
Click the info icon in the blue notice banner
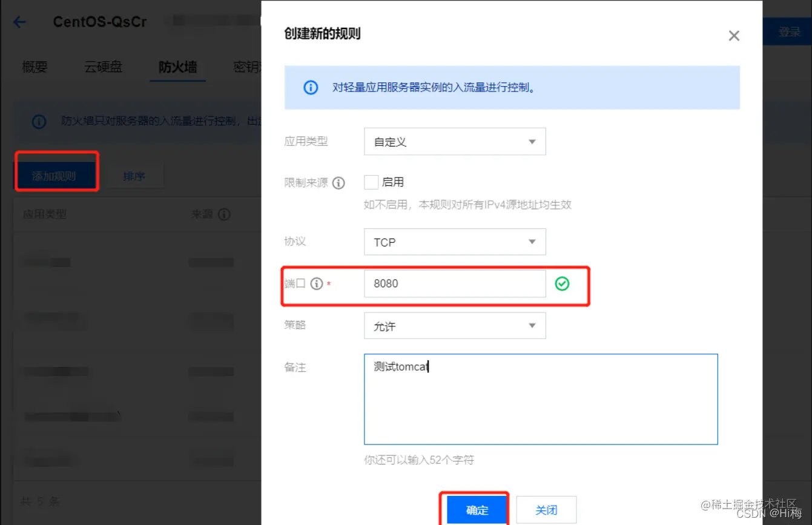310,87
